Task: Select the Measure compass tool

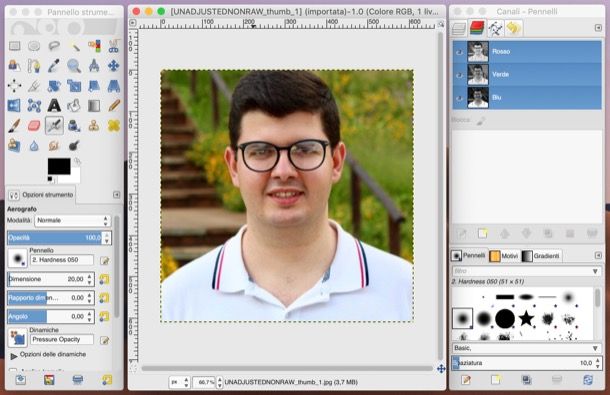Action: coord(94,66)
